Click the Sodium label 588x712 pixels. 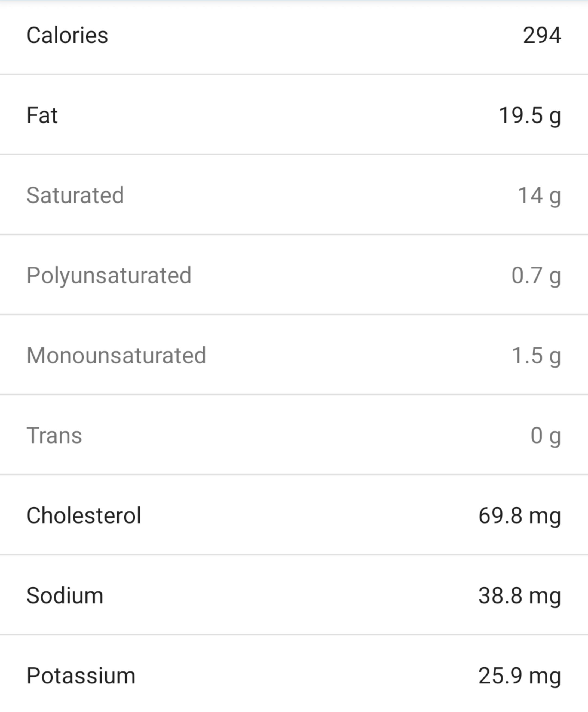[65, 595]
